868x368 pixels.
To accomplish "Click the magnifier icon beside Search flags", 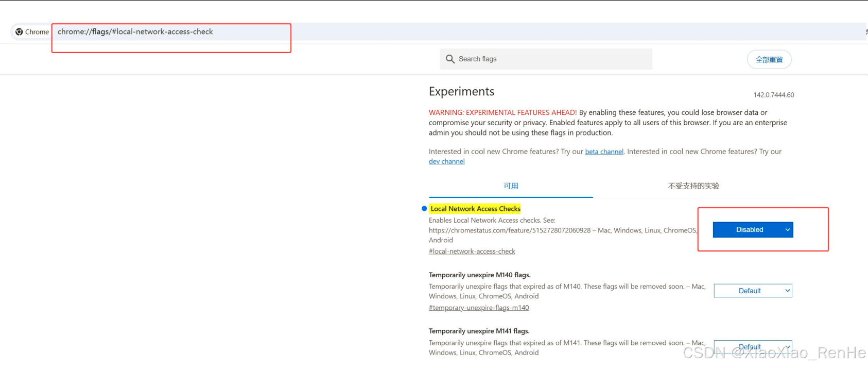I will pos(450,59).
